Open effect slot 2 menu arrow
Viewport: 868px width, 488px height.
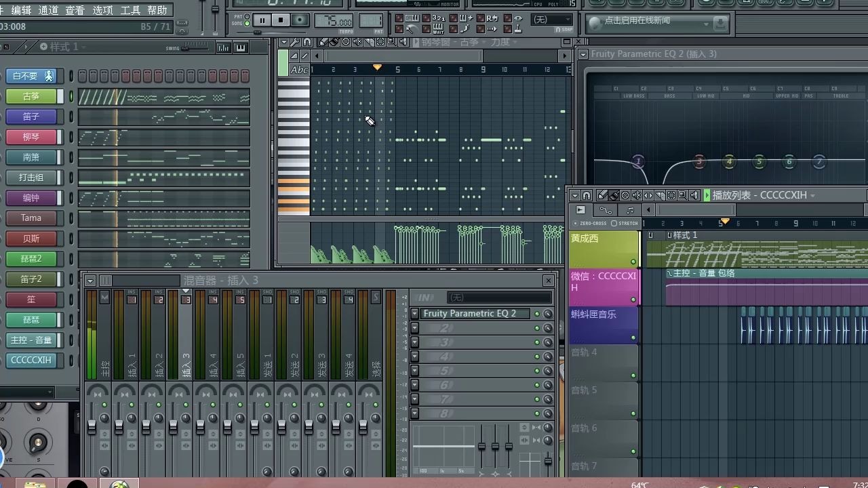414,328
